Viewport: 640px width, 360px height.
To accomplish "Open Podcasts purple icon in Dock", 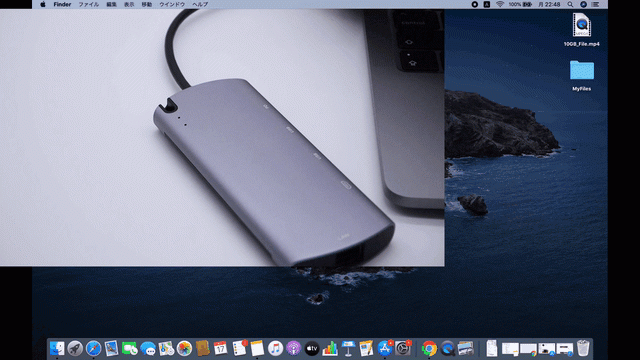I will [x=293, y=349].
